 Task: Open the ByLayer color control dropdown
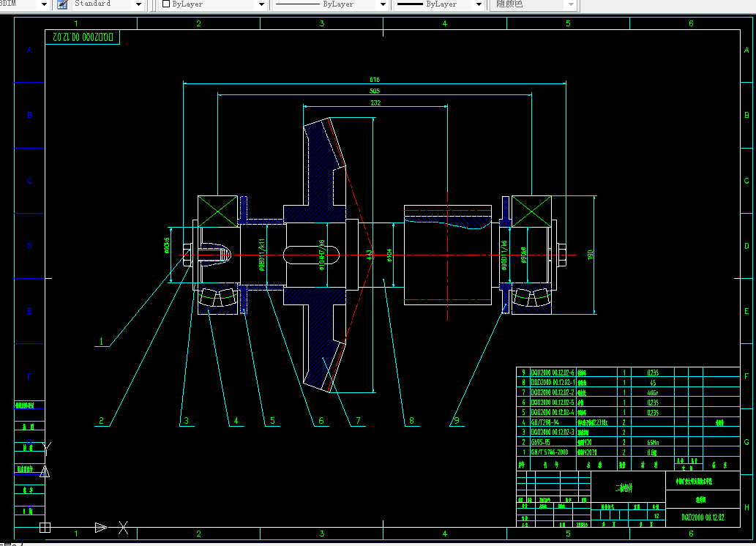(x=261, y=4)
